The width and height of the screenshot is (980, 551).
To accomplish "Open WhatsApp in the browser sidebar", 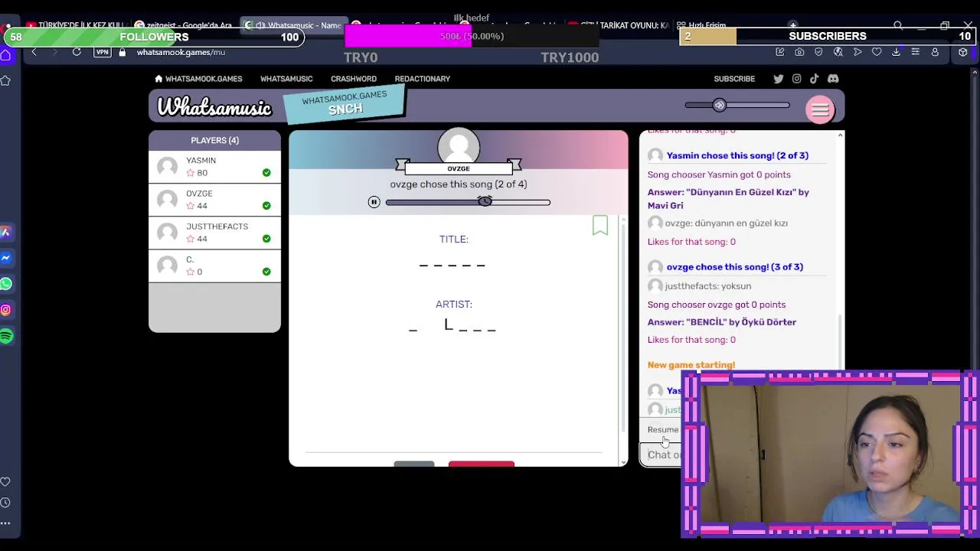I will click(x=6, y=284).
